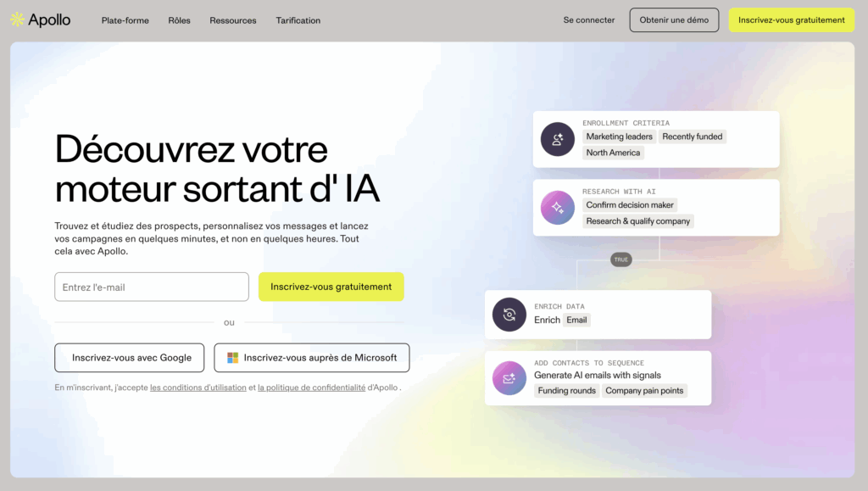This screenshot has width=868, height=491.
Task: Click the Microsoft logo icon
Action: pyautogui.click(x=232, y=358)
